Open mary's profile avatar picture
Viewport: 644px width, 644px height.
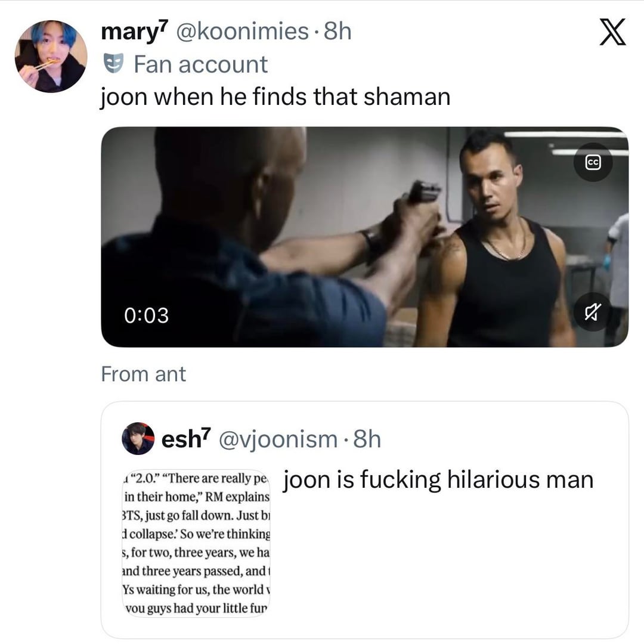(x=51, y=57)
